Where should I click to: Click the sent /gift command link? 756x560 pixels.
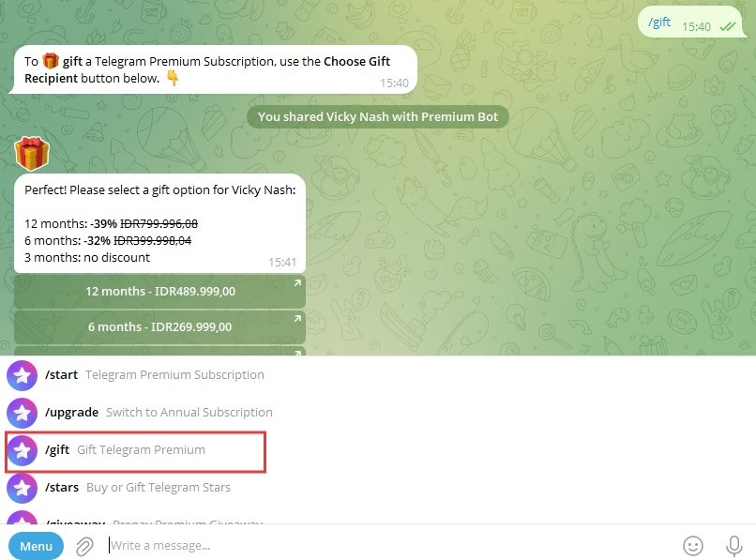click(659, 23)
